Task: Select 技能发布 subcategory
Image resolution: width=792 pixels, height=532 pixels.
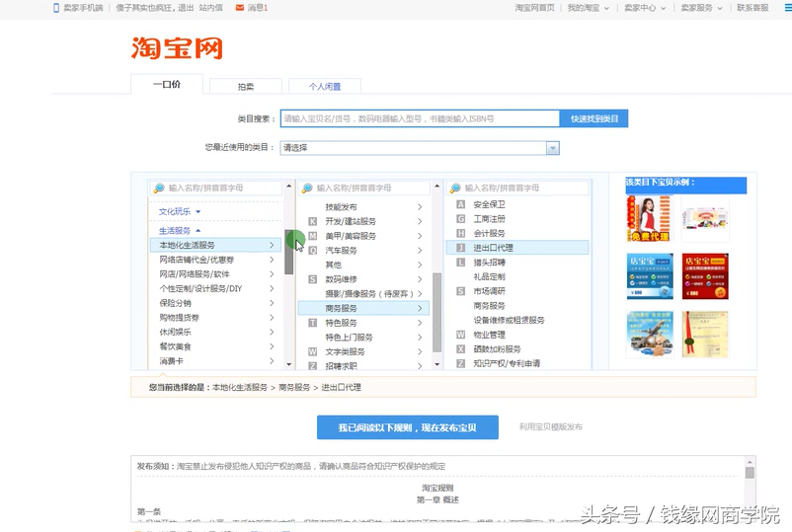Action: coord(363,207)
